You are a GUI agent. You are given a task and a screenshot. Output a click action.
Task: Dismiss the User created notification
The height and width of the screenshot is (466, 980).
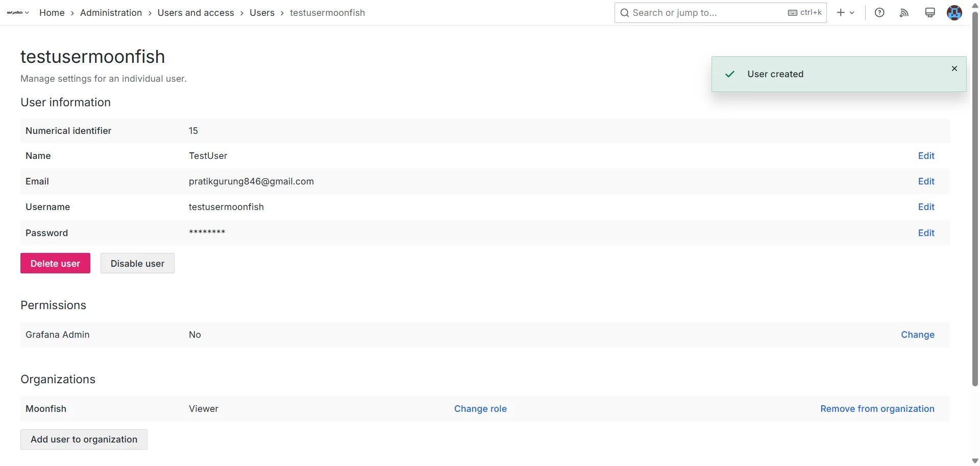tap(954, 68)
